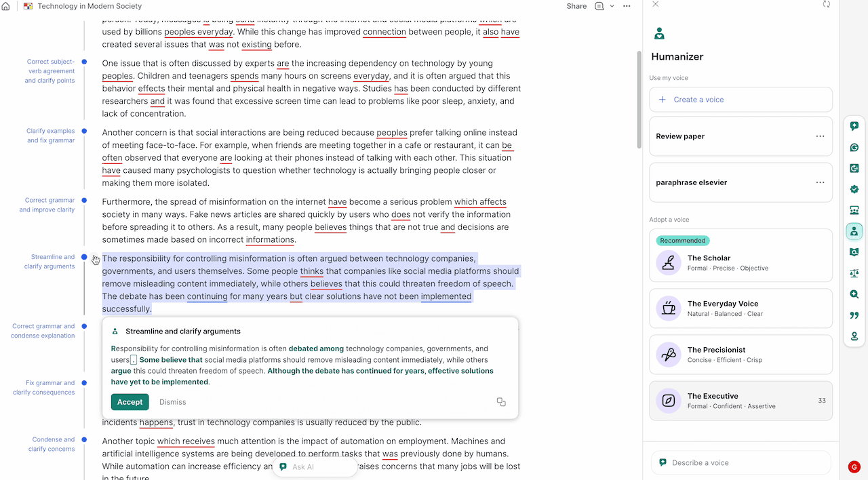This screenshot has width=868, height=480.
Task: Open the Humanizer tool icon in the sidebar
Action: pos(854,231)
